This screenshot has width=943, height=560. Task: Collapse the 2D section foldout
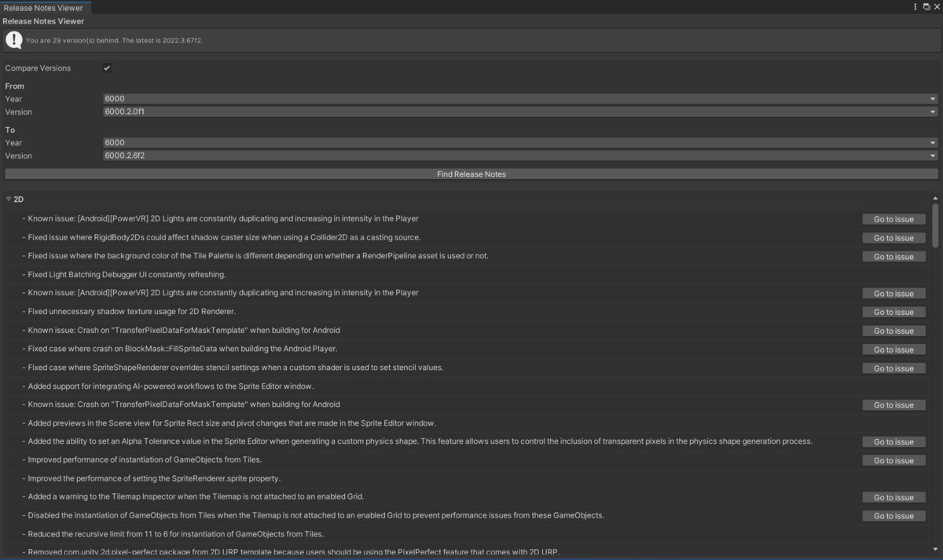pyautogui.click(x=9, y=198)
